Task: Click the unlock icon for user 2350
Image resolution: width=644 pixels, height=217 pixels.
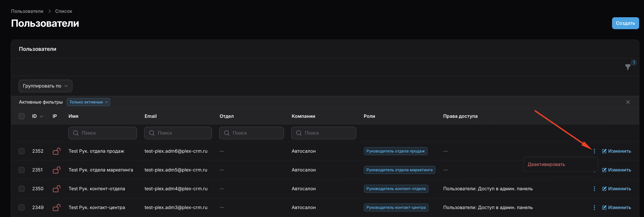Action: pos(56,189)
